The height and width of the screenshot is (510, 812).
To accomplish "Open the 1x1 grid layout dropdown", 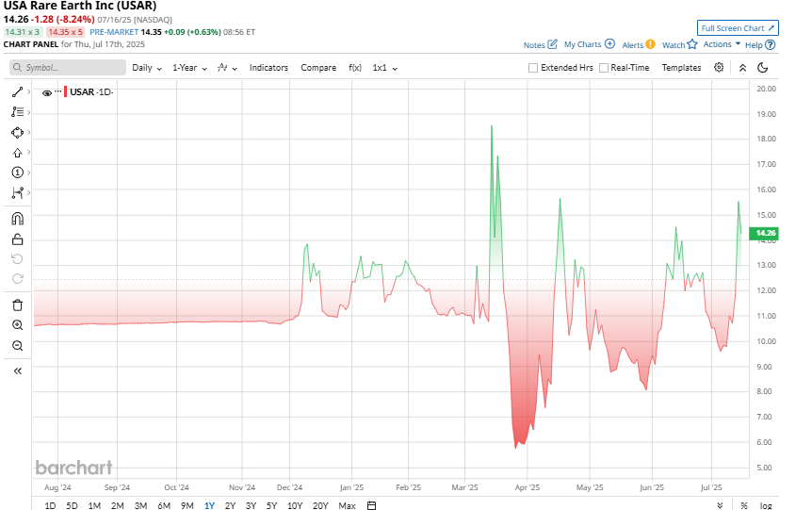I will 384,68.
